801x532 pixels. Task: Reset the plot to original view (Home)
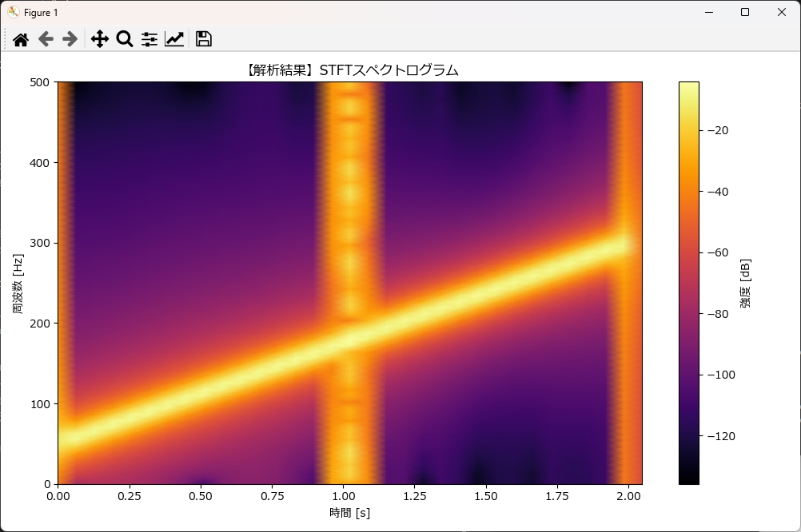pos(21,39)
